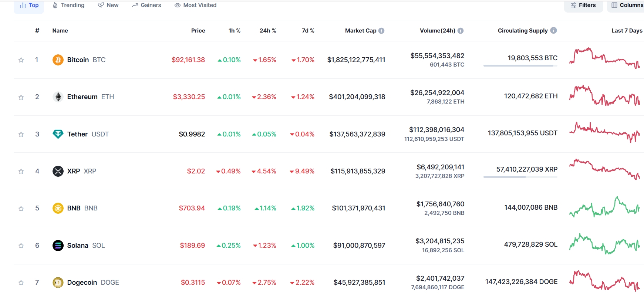This screenshot has height=294, width=644.
Task: Click Tether volume $112,398,016,304
Action: [436, 130]
